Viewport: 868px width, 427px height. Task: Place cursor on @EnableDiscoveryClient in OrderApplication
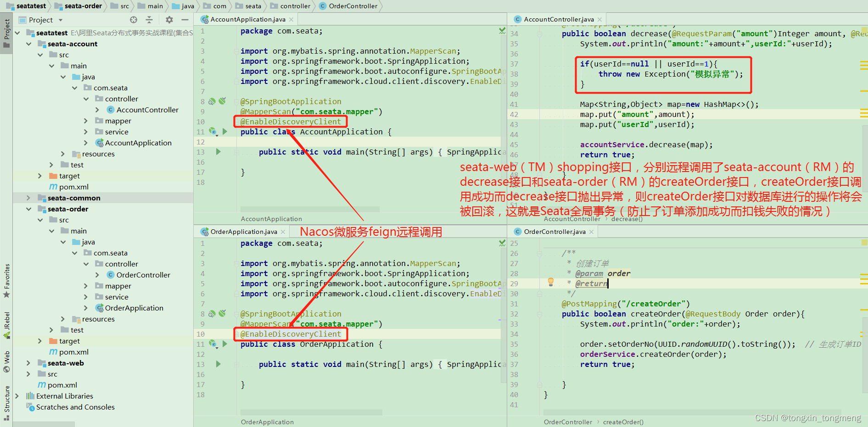(x=291, y=334)
